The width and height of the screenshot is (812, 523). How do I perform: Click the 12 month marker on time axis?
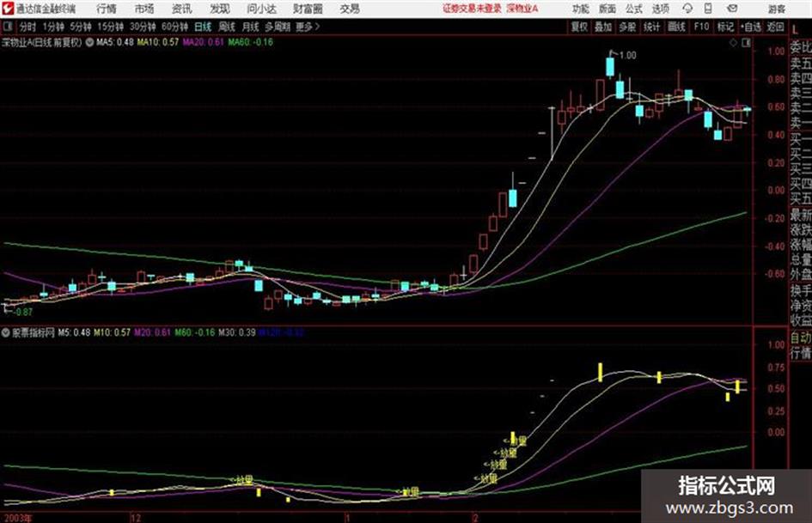pos(136,518)
